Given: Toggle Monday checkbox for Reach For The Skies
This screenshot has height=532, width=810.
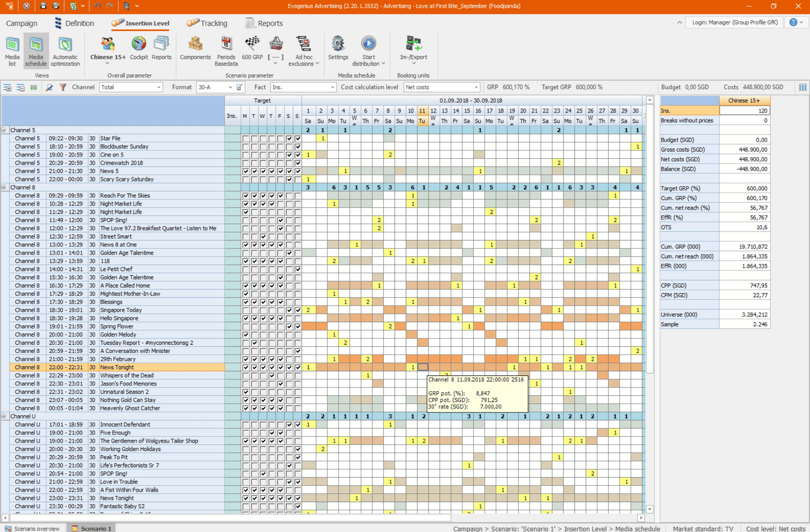Looking at the screenshot, I should pos(246,196).
